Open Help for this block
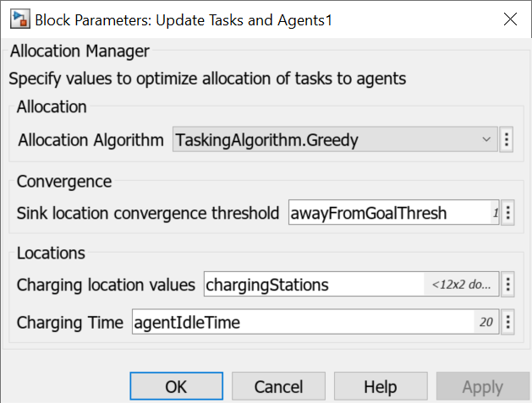This screenshot has width=532, height=403. pos(380,387)
